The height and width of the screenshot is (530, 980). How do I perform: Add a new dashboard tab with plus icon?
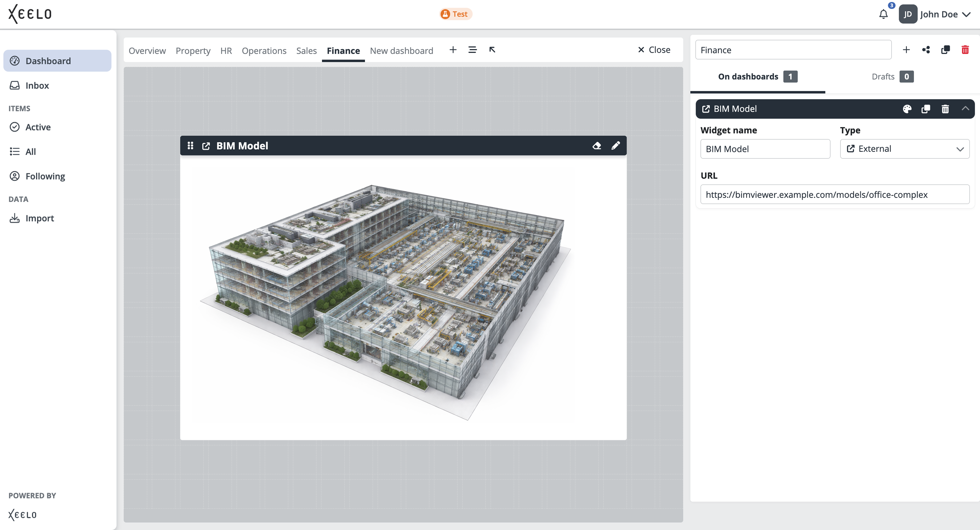tap(453, 50)
